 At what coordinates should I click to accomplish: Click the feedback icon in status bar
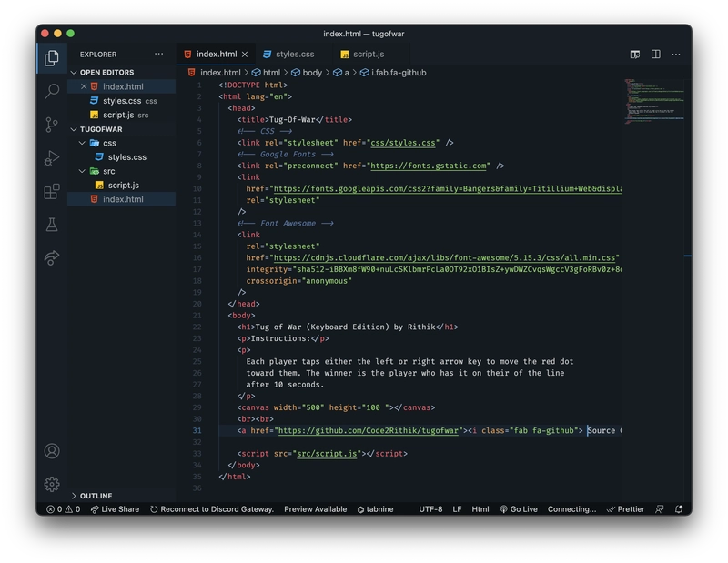659,509
